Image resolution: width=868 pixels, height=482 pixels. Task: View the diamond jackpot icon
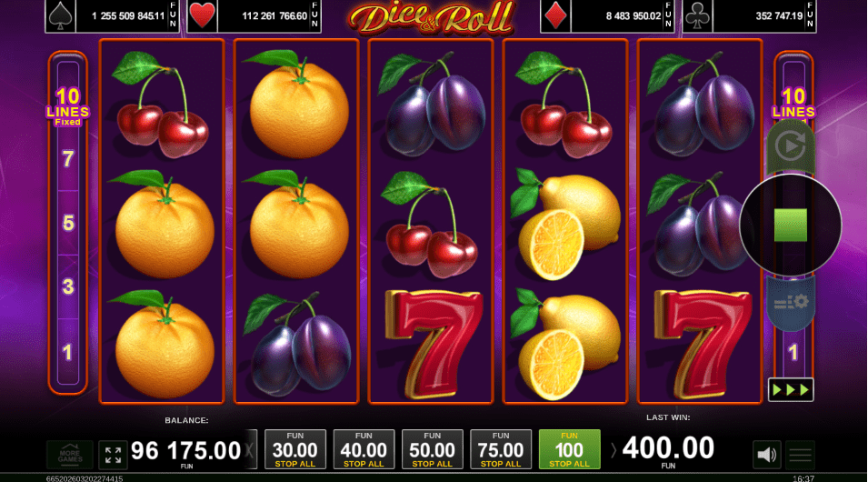(x=555, y=16)
